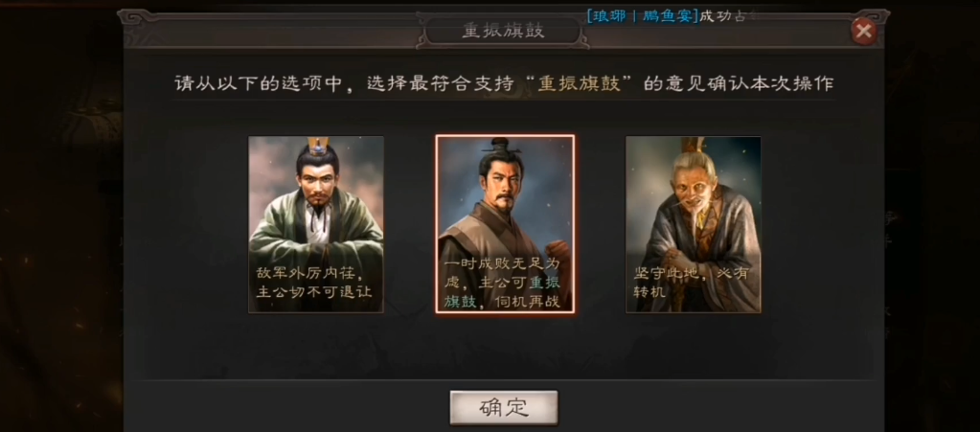
Task: Confirm the selection with the 确定 button
Action: point(504,408)
